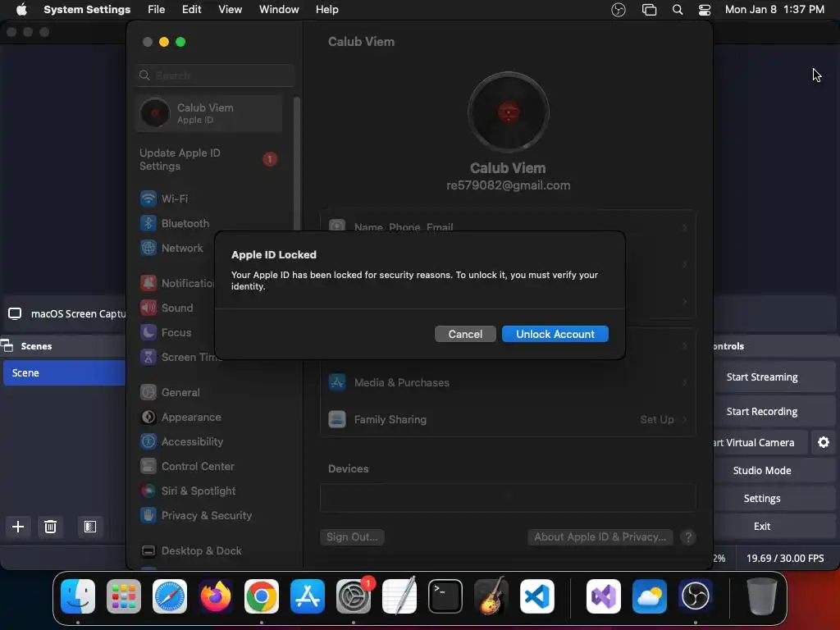This screenshot has height=630, width=840.
Task: Open App Store from the Dock
Action: click(308, 596)
